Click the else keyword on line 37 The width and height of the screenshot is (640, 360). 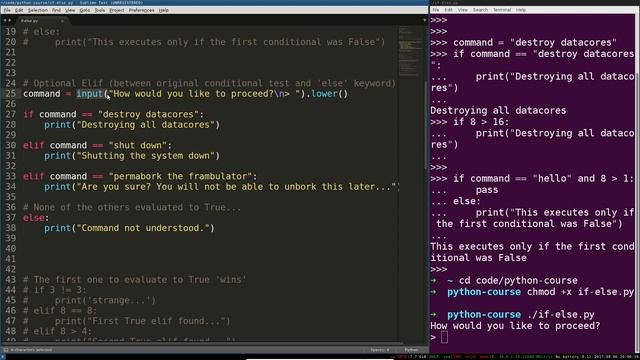coord(33,218)
